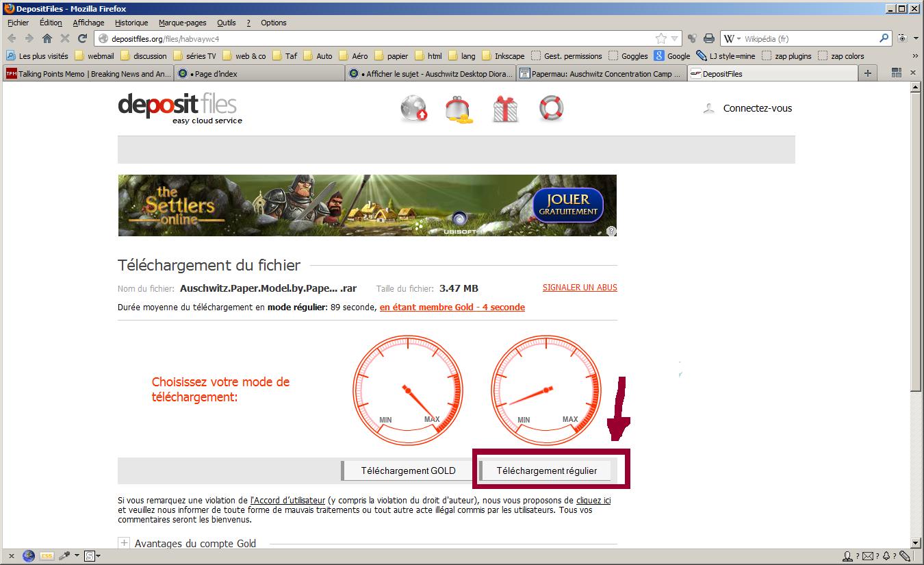Bookmark this page with the star icon
The image size is (924, 565).
pyautogui.click(x=660, y=38)
